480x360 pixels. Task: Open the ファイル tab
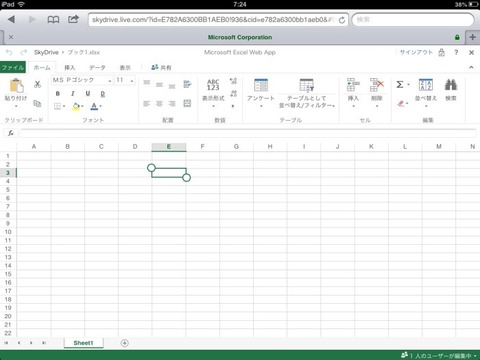point(13,68)
